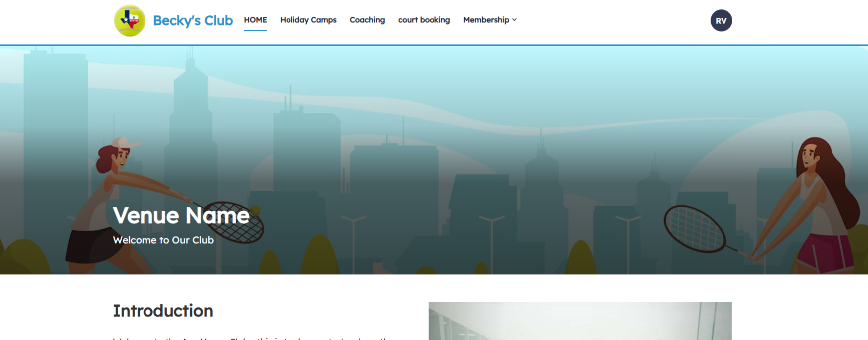Click the Becky's Club title link

tap(192, 21)
